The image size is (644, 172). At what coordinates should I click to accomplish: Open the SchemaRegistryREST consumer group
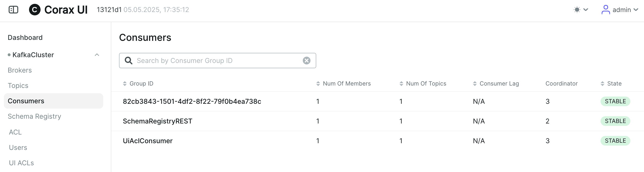(x=157, y=121)
